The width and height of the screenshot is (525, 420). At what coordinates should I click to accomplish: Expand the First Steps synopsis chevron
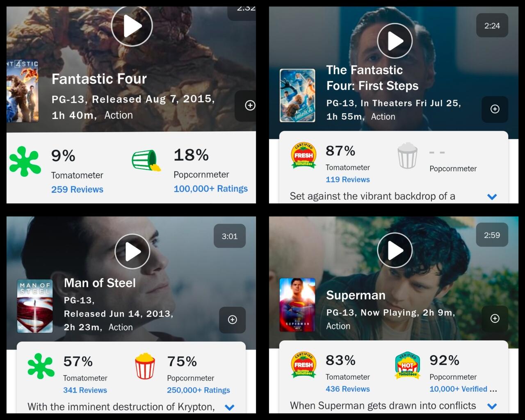coord(492,196)
